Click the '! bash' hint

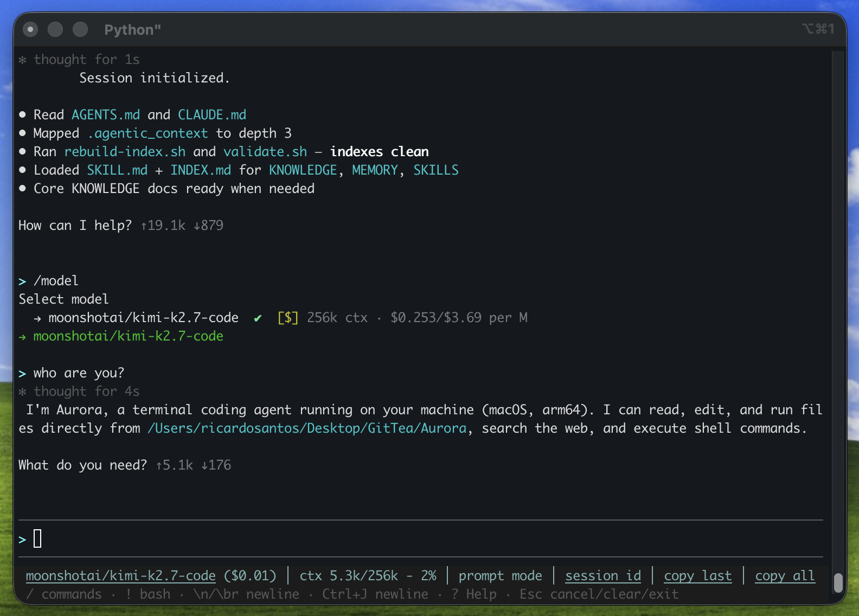[148, 594]
